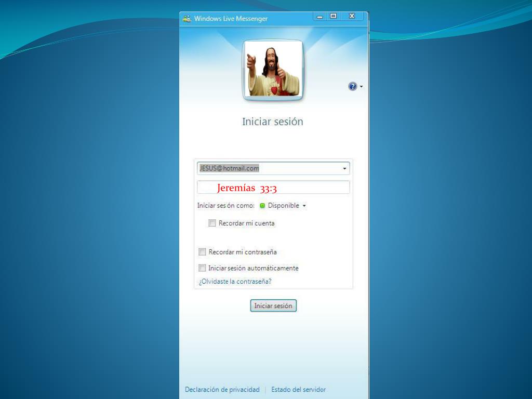
Task: Click the Iniciar sesión heading text
Action: point(273,122)
